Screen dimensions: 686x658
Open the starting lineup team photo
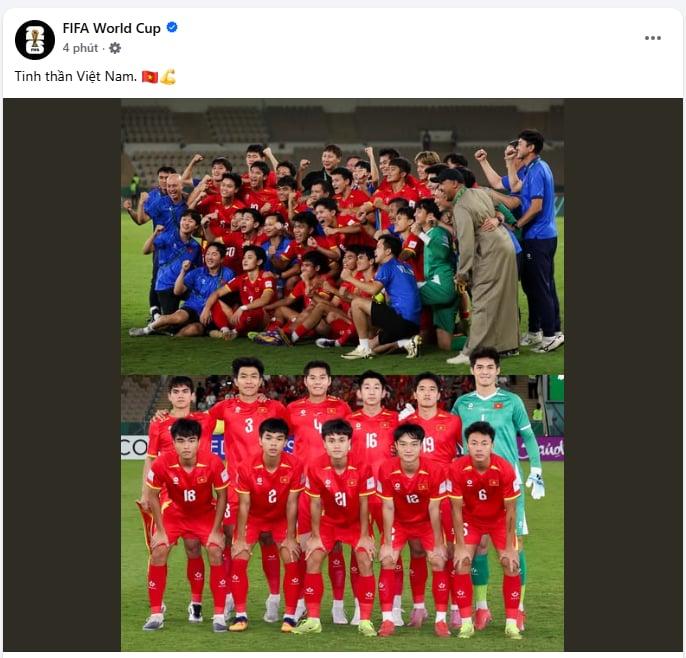342,512
